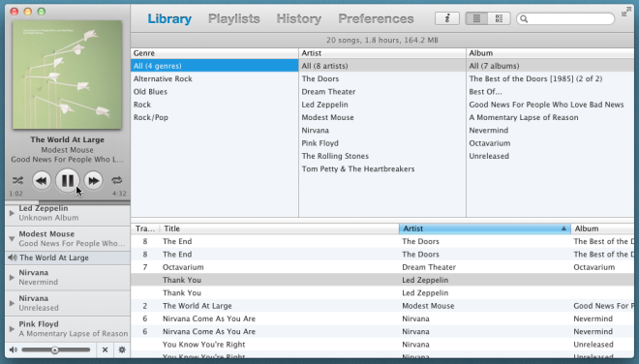Toggle shuffle playback mode

coord(17,180)
